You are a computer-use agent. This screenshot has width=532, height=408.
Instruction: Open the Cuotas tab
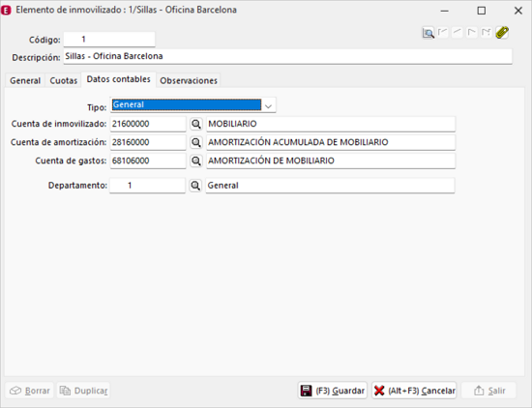pos(64,80)
